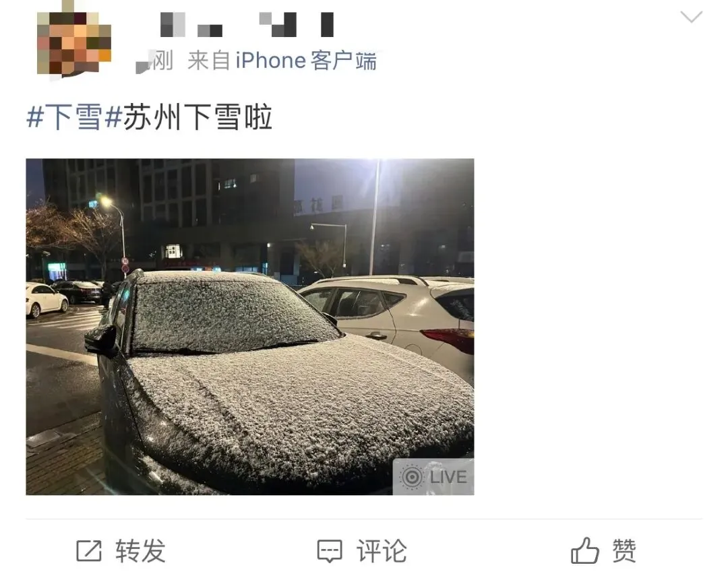Click the iPhone客户端 source link
The image size is (728, 578).
pos(305,61)
